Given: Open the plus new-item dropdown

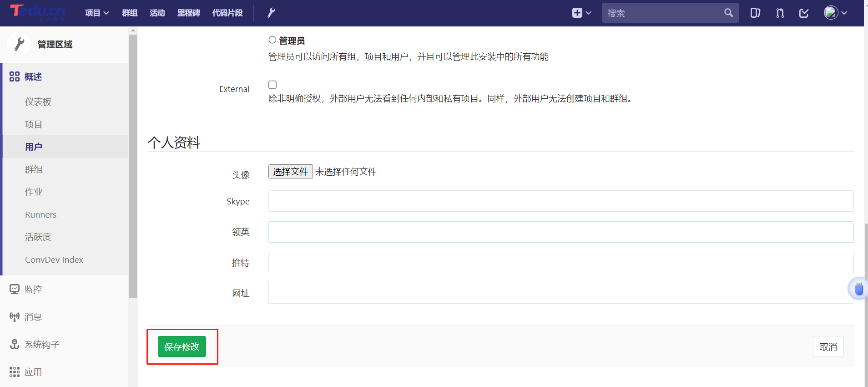Looking at the screenshot, I should pos(581,13).
